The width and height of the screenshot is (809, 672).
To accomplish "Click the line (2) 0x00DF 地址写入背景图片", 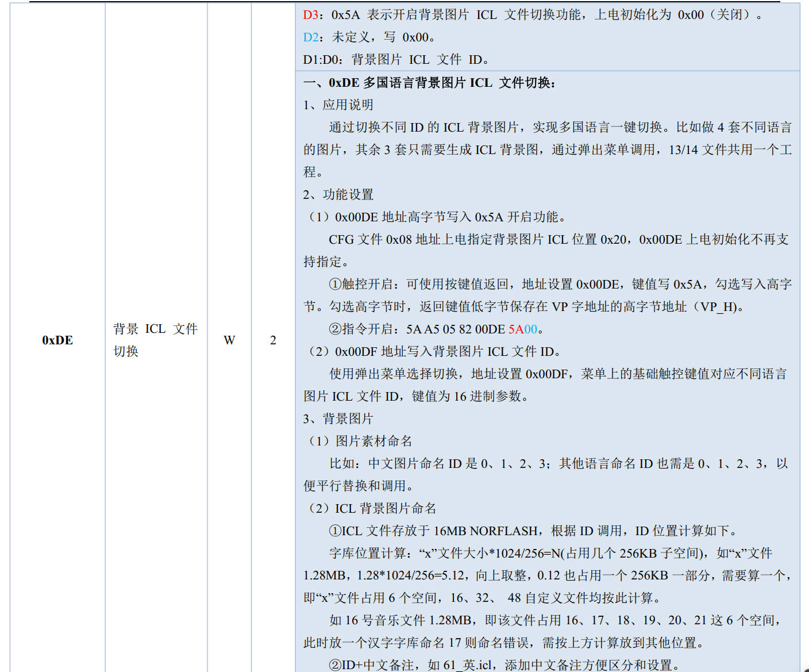I will 434,352.
